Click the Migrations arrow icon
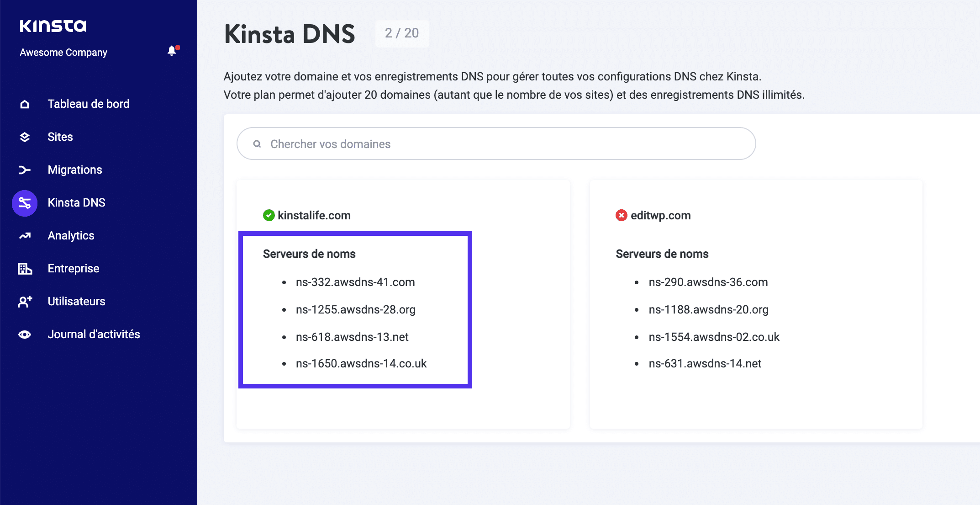The width and height of the screenshot is (980, 505). tap(24, 170)
